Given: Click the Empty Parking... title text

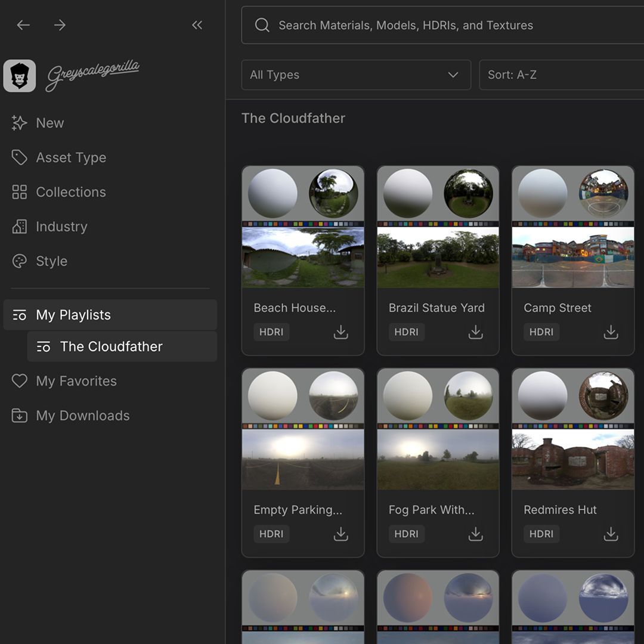Looking at the screenshot, I should pos(298,510).
